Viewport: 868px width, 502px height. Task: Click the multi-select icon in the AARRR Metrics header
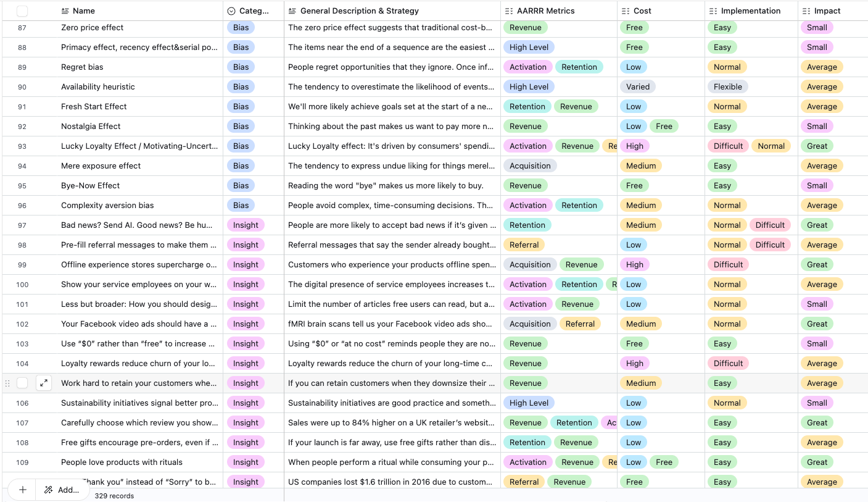point(508,10)
